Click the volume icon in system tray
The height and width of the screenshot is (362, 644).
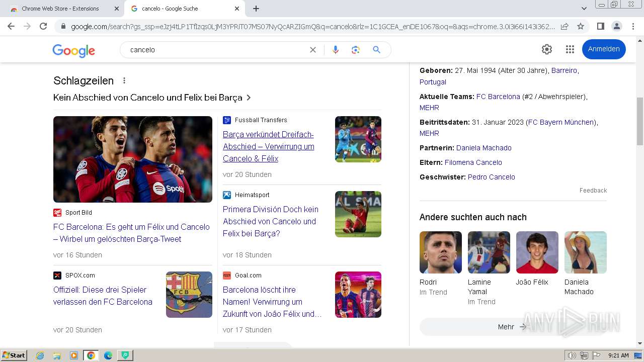coord(572,355)
